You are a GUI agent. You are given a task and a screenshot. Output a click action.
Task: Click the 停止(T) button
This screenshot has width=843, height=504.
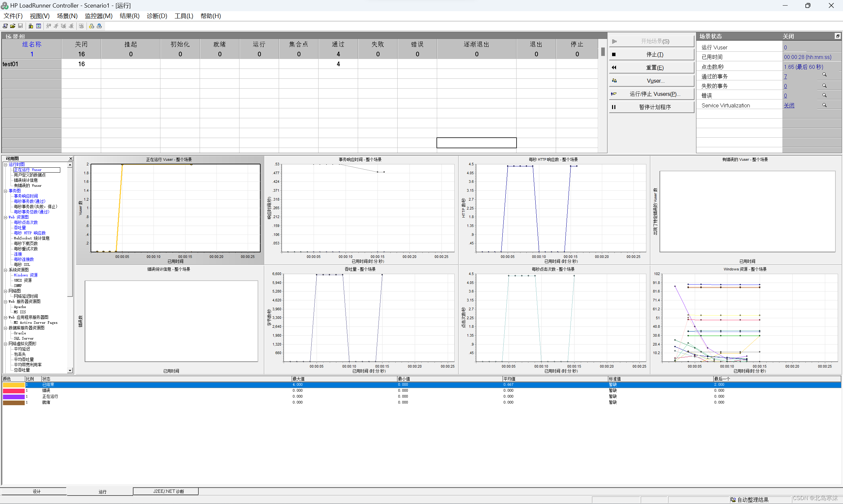(x=652, y=54)
